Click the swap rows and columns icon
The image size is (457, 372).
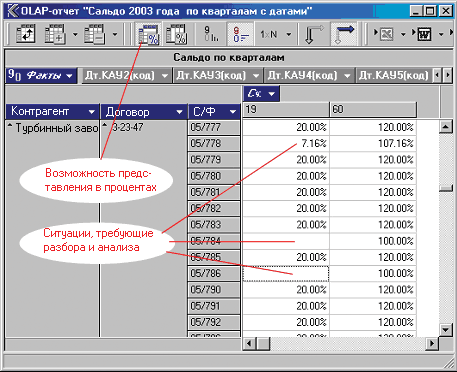(x=26, y=33)
